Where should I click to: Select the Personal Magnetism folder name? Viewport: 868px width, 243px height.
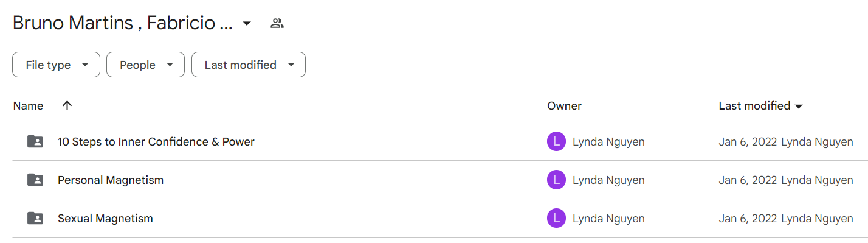coord(111,180)
